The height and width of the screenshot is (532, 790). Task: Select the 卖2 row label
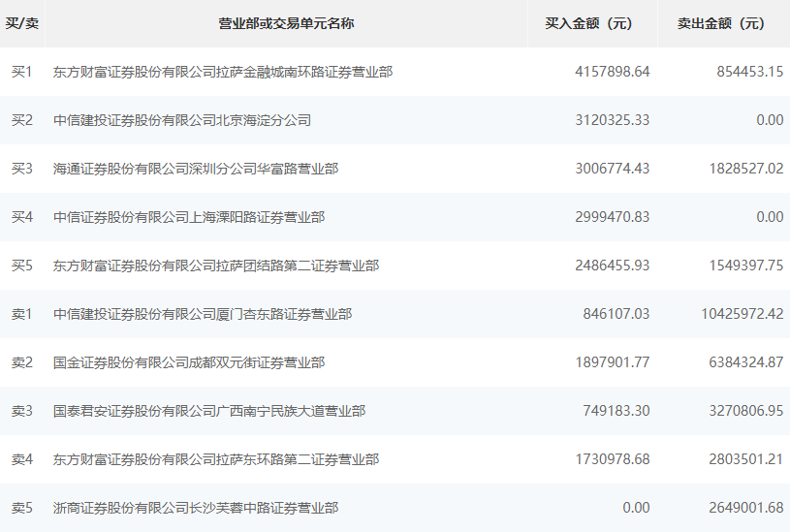21,362
